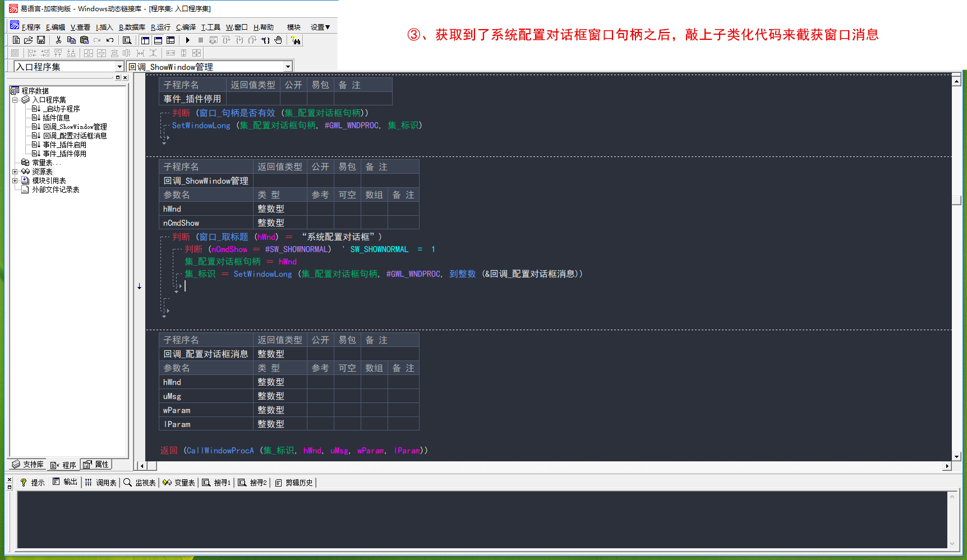Click the hand breakpoint icon in toolbar
Screen dimensions: 967x560
[x=278, y=40]
